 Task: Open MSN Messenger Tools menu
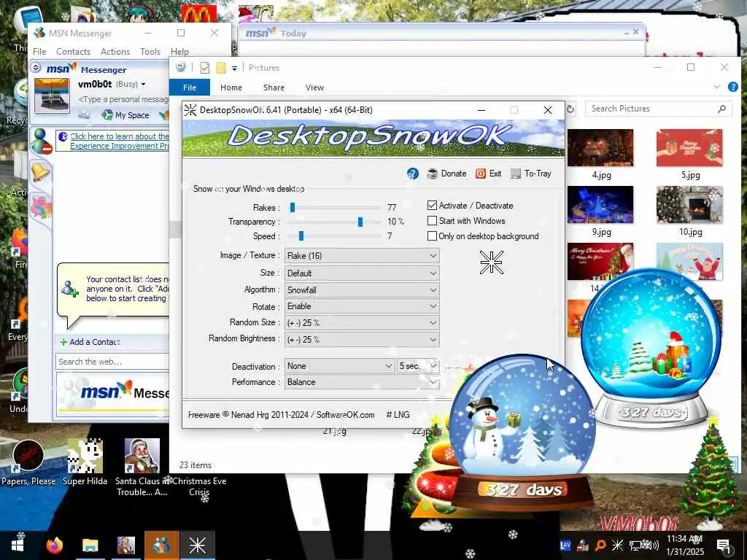tap(150, 52)
